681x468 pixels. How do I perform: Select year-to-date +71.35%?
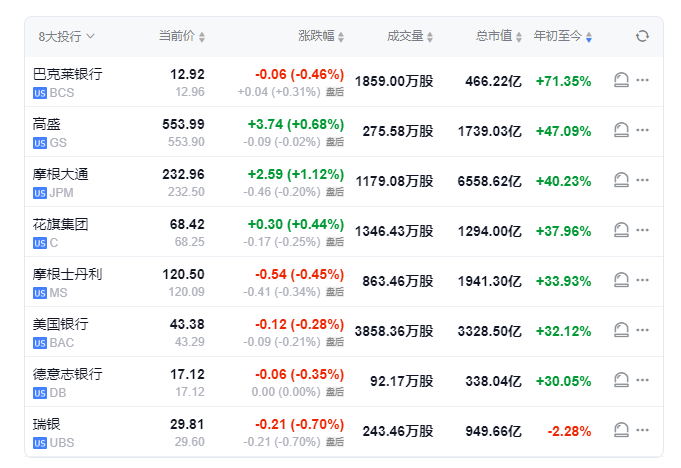click(x=563, y=81)
